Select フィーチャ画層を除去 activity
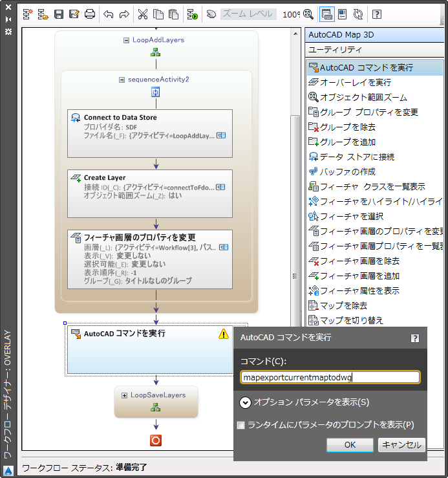 tap(375, 261)
